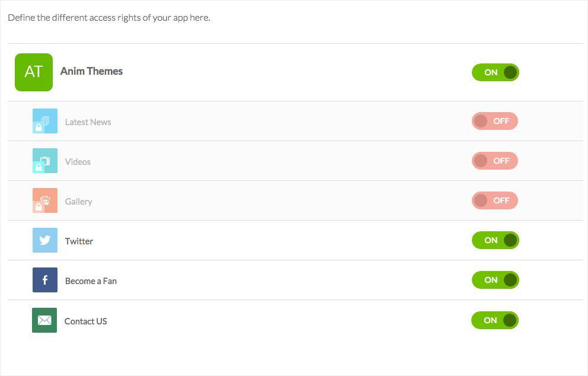This screenshot has height=376, width=588.
Task: Click the Contact US envelope icon
Action: (x=44, y=320)
